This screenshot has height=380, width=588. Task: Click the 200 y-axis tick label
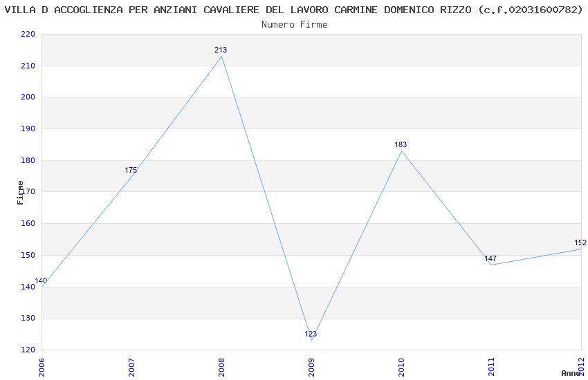(28, 97)
